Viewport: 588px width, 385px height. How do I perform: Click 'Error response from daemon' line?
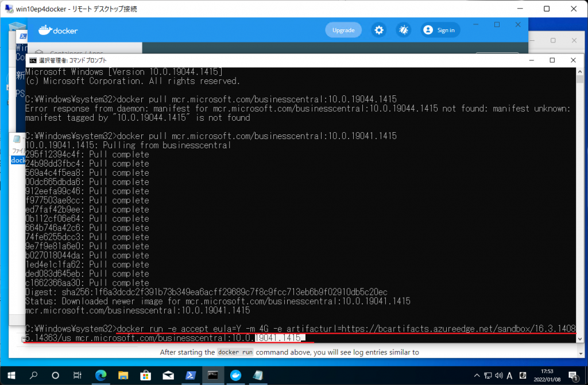click(x=298, y=109)
